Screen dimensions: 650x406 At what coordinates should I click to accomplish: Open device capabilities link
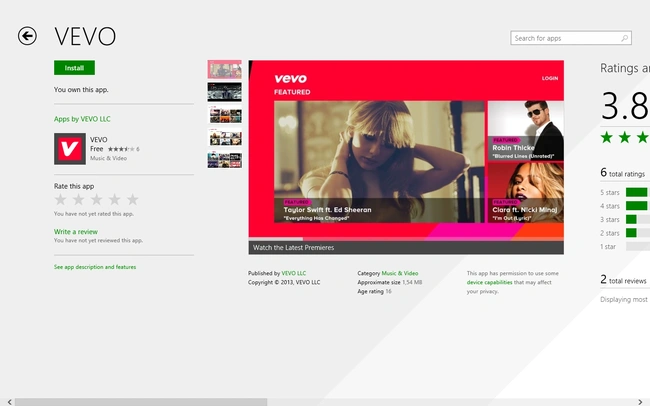490,282
